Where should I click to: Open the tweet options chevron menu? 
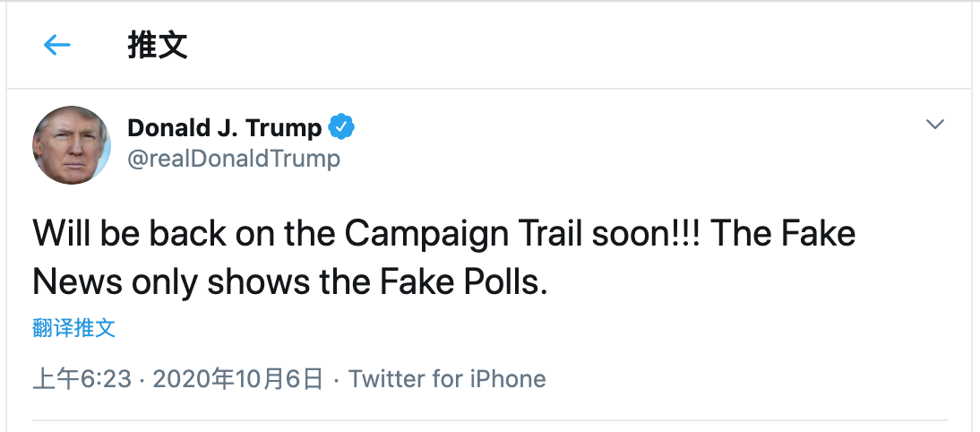tap(935, 125)
